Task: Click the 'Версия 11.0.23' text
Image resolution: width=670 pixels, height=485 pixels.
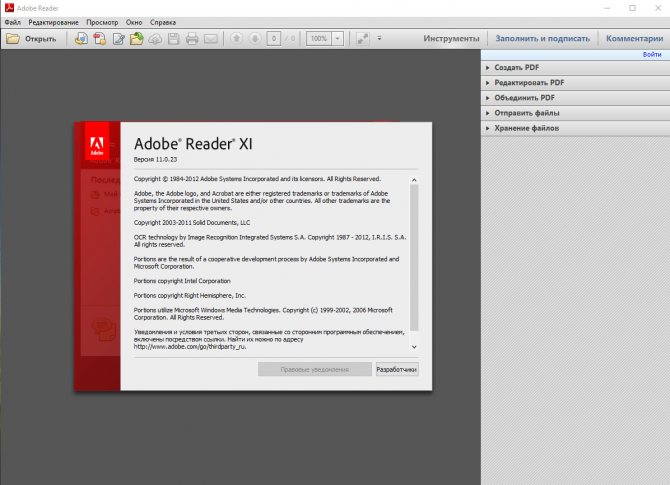Action: click(x=156, y=159)
